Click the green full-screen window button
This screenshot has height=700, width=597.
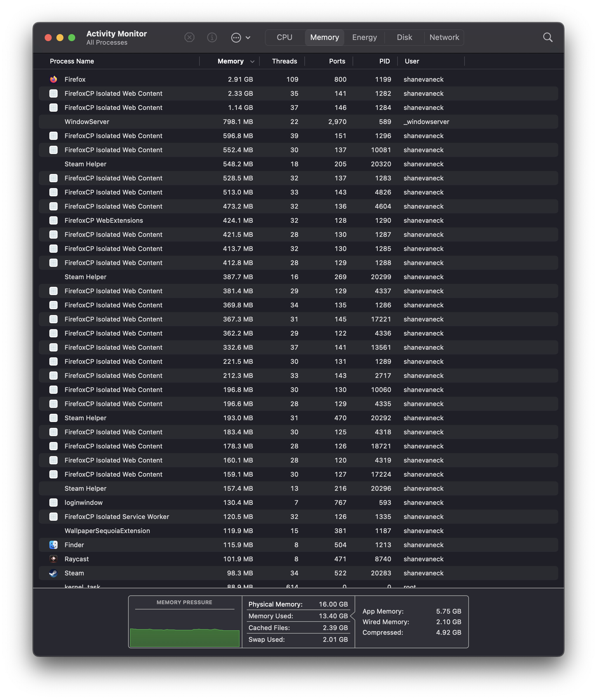(72, 38)
